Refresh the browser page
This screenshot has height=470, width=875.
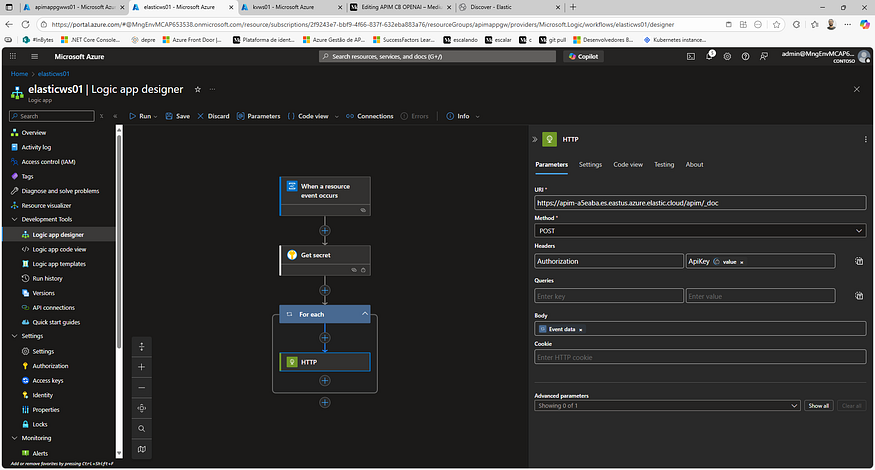[x=25, y=25]
